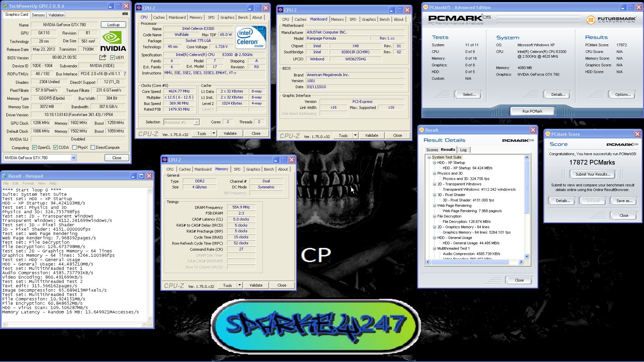Click Submit Your Results button

tap(593, 174)
